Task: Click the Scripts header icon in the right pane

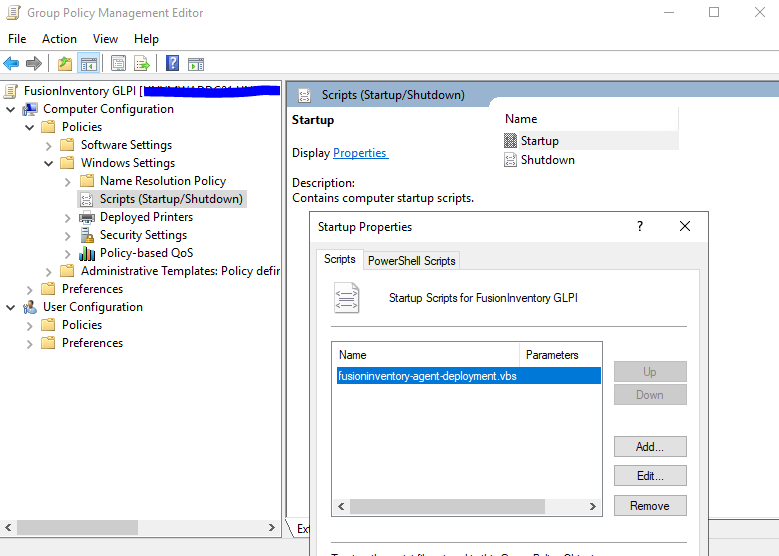Action: (305, 95)
